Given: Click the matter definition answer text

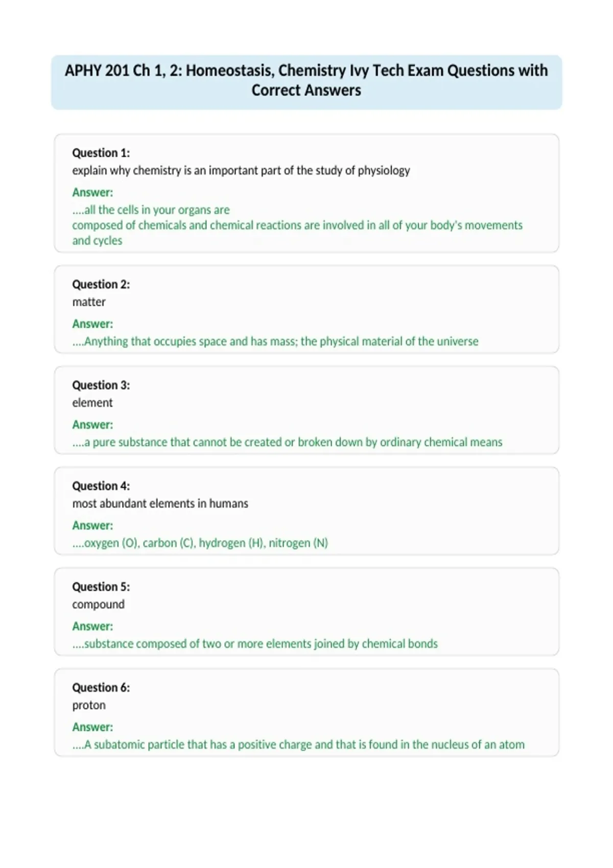Looking at the screenshot, I should point(275,341).
